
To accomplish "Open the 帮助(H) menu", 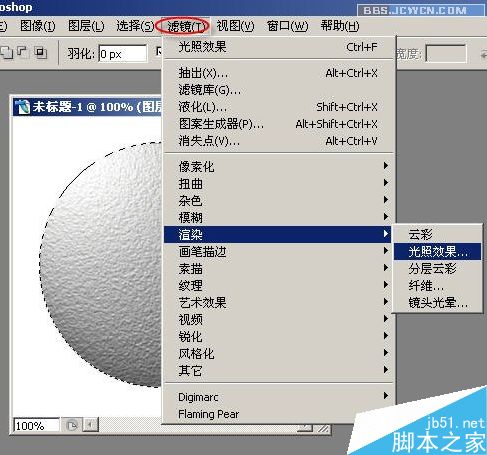I will (x=340, y=26).
